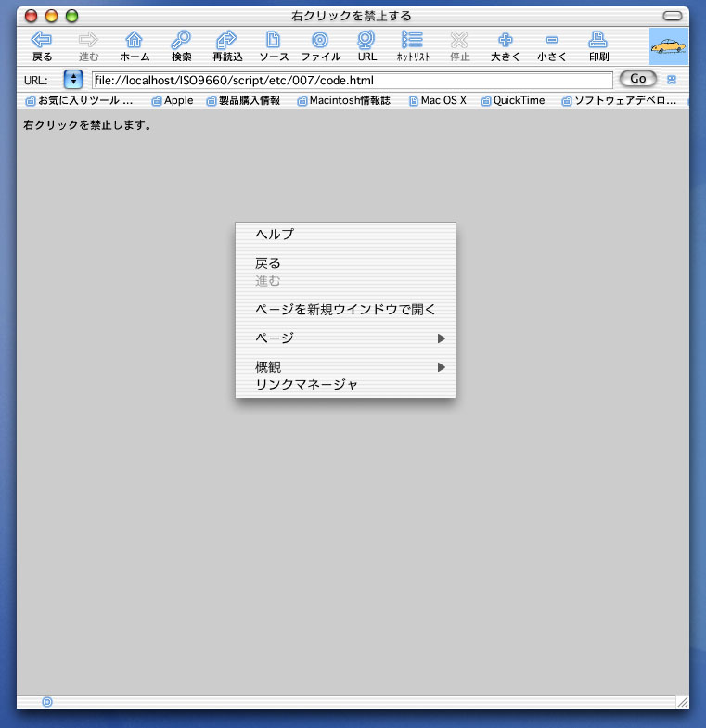Click the Go button
Viewport: 706px width, 728px height.
click(638, 79)
